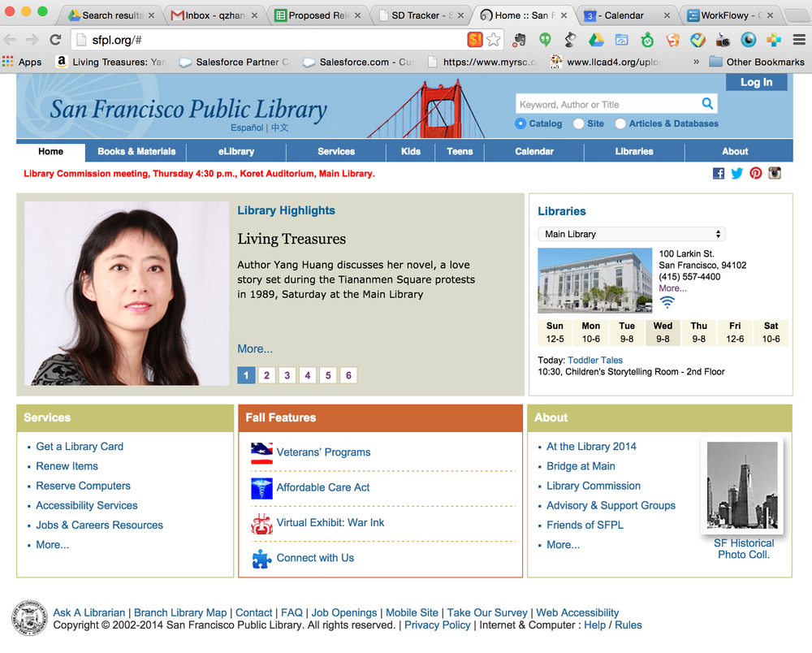Click the Renew Items link
The width and height of the screenshot is (812, 653).
pyautogui.click(x=67, y=466)
